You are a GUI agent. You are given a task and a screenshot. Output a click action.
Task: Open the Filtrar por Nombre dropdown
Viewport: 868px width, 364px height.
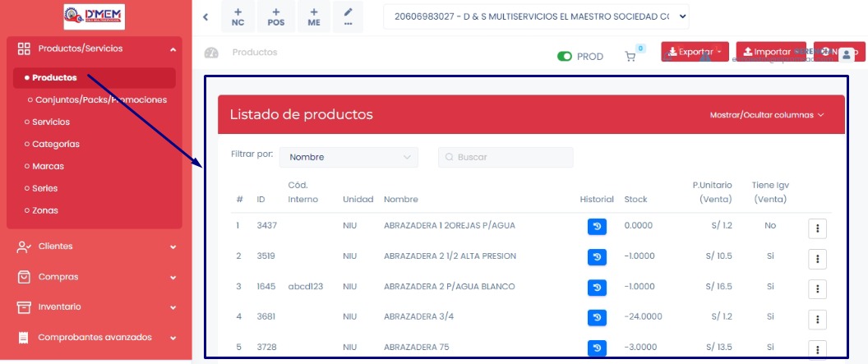pyautogui.click(x=349, y=157)
